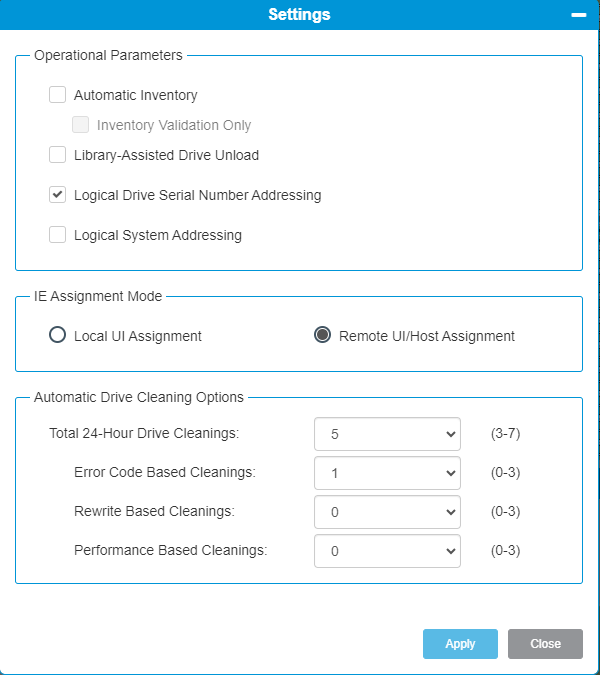Click the Local UI Assignment label
The image size is (600, 675).
[x=138, y=336]
